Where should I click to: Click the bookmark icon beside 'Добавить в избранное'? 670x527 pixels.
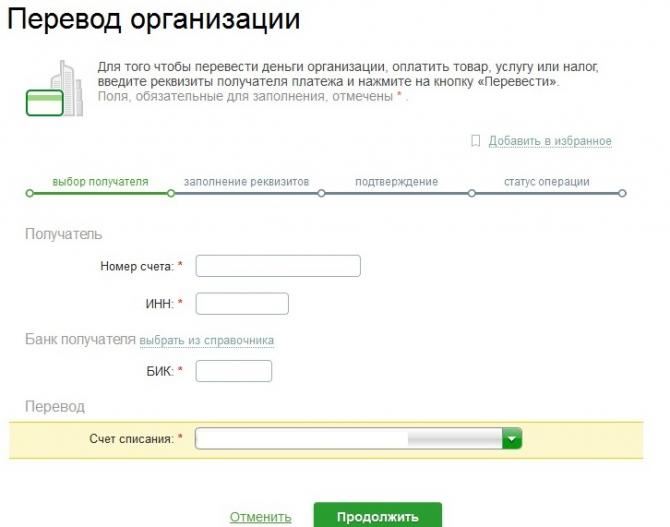475,141
